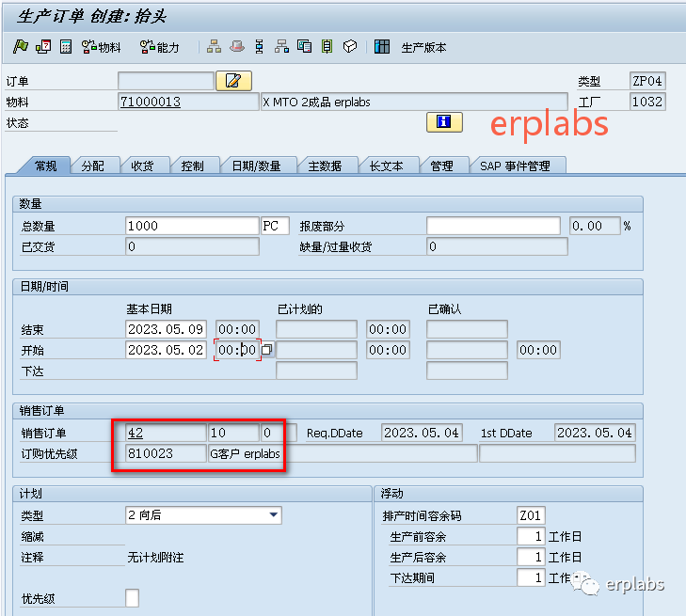The width and height of the screenshot is (686, 616).
Task: Click the Req.DDate value 2023.05.04
Action: point(422,433)
